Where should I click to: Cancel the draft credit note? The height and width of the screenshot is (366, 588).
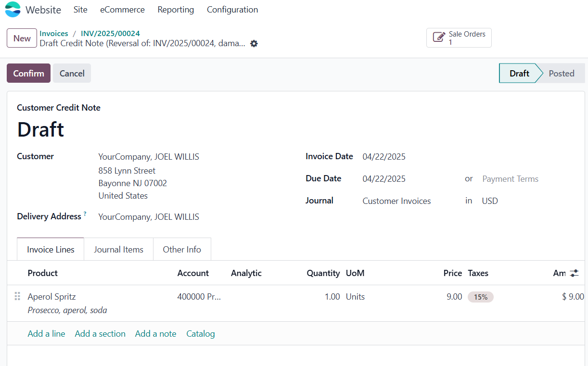pyautogui.click(x=72, y=73)
